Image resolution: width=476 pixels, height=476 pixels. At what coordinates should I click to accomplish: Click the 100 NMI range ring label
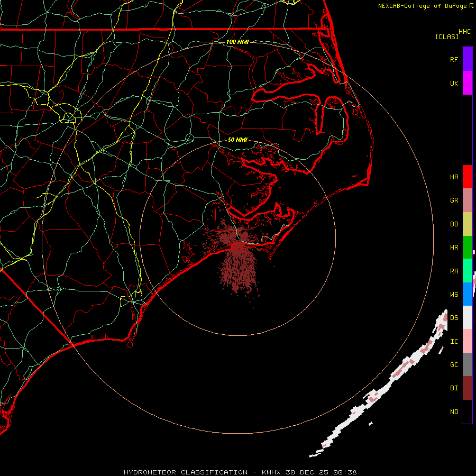(237, 42)
